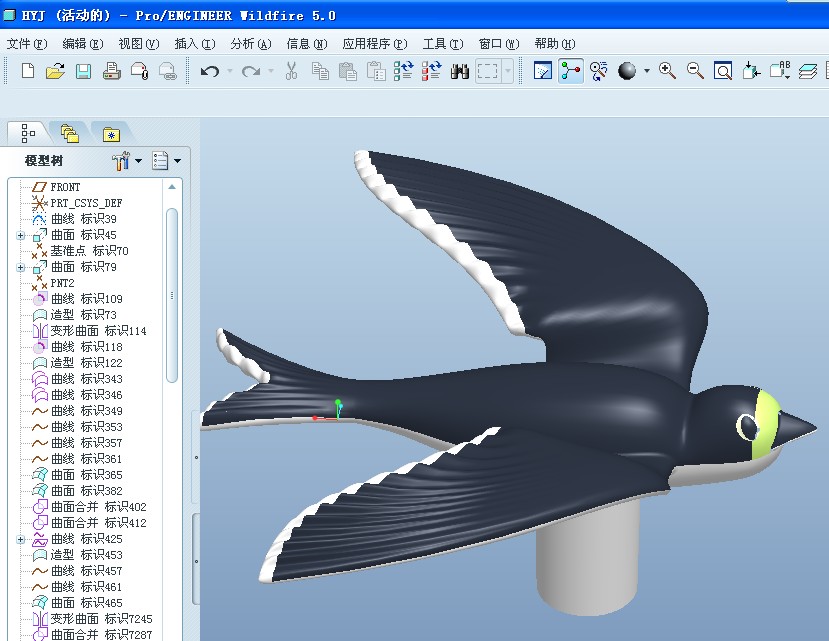
Task: Toggle the selection box tool
Action: coord(487,70)
